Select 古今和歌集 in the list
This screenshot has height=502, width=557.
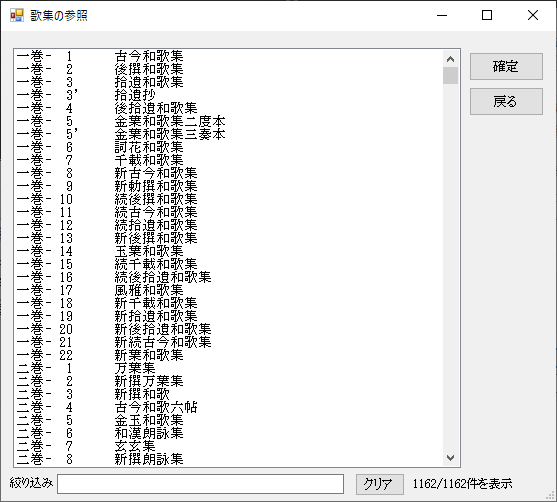(229, 56)
